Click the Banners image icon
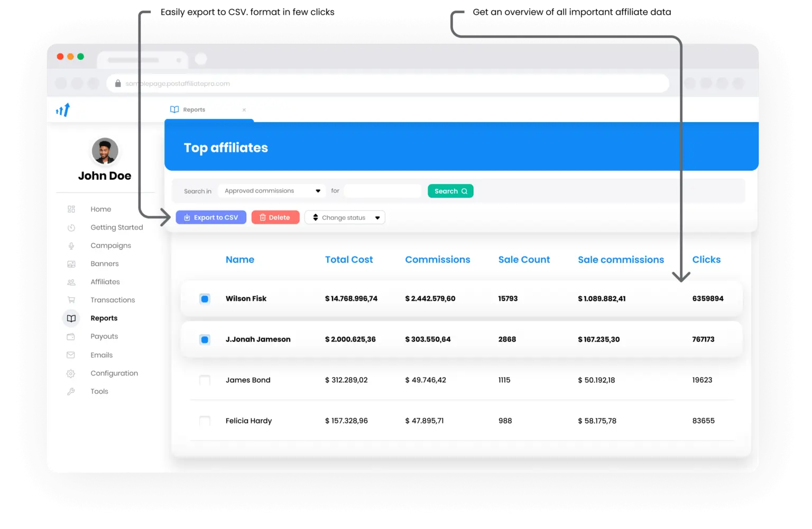 click(x=71, y=263)
